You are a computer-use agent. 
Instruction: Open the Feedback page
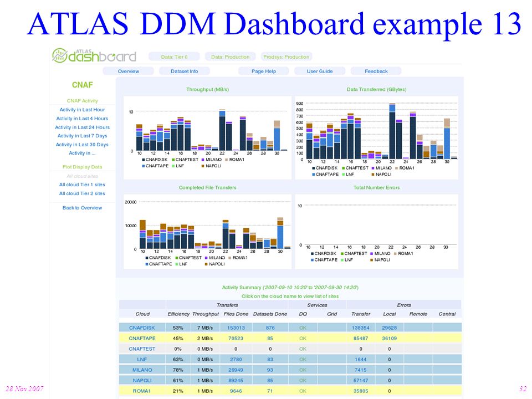pos(376,71)
